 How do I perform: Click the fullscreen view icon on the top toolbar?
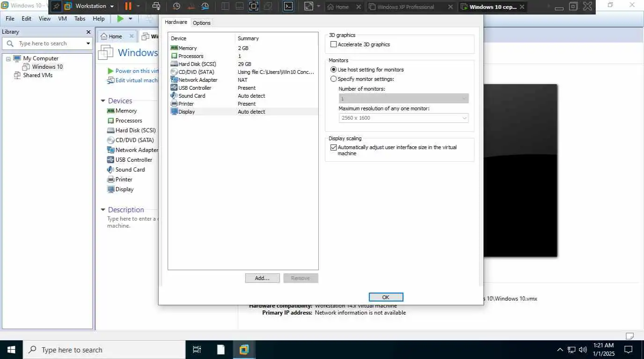coord(253,7)
